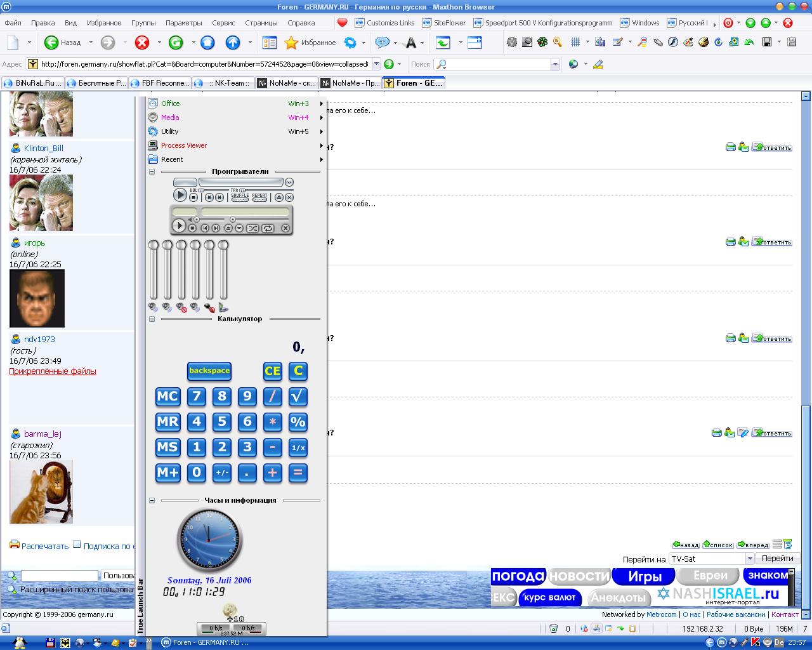This screenshot has height=650, width=812.
Task: Stop playback in the bottom media player
Action: (x=192, y=228)
